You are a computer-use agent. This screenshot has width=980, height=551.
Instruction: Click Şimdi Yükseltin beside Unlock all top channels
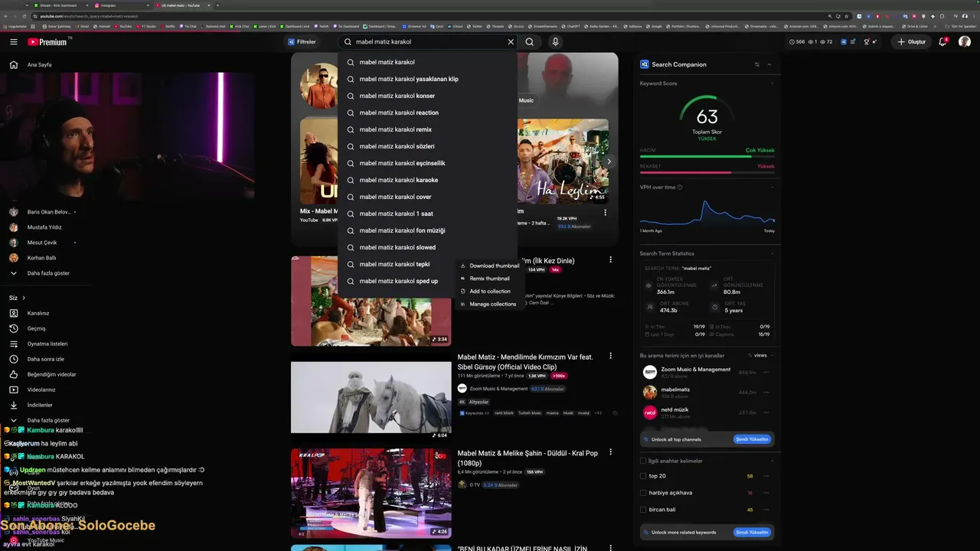coord(752,439)
